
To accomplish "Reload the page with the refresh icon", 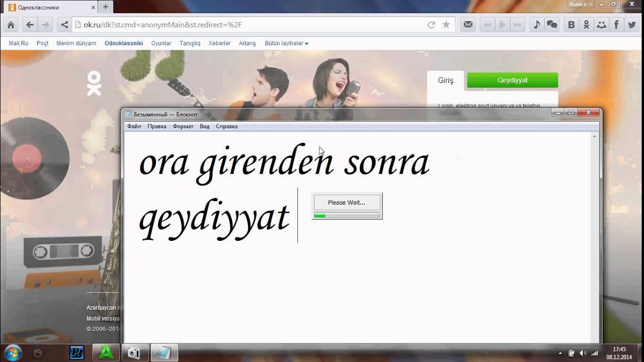I will pyautogui.click(x=431, y=25).
